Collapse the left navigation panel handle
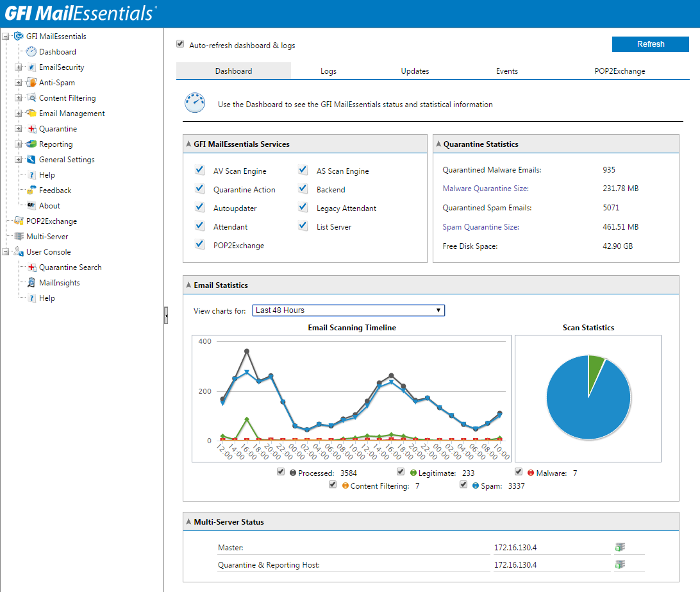The width and height of the screenshot is (700, 592). (x=166, y=316)
